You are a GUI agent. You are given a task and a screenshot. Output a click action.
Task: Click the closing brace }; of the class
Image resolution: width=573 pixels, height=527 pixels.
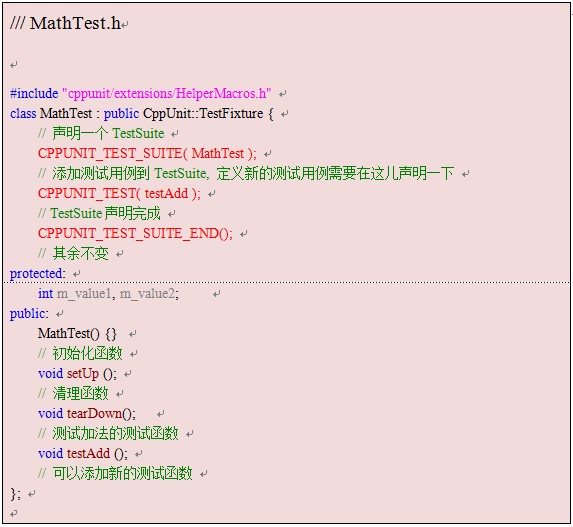pyautogui.click(x=15, y=494)
